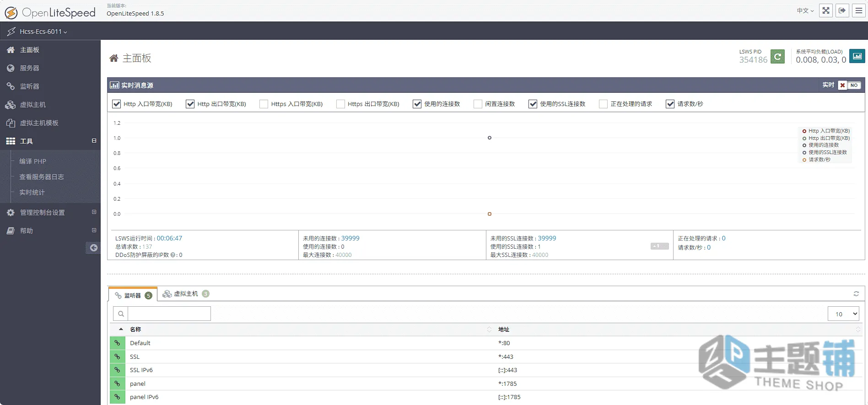Click the chart data point at 1.0
The width and height of the screenshot is (868, 405).
(x=490, y=138)
